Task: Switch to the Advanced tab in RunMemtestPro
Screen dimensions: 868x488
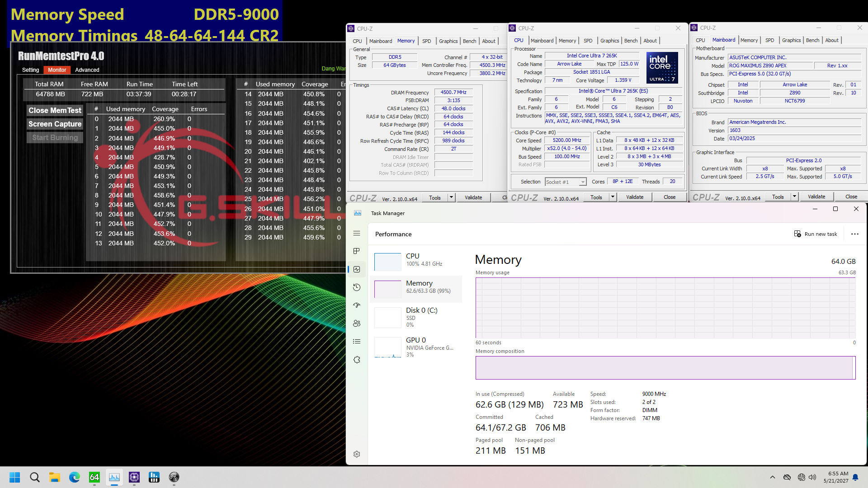Action: click(x=86, y=70)
